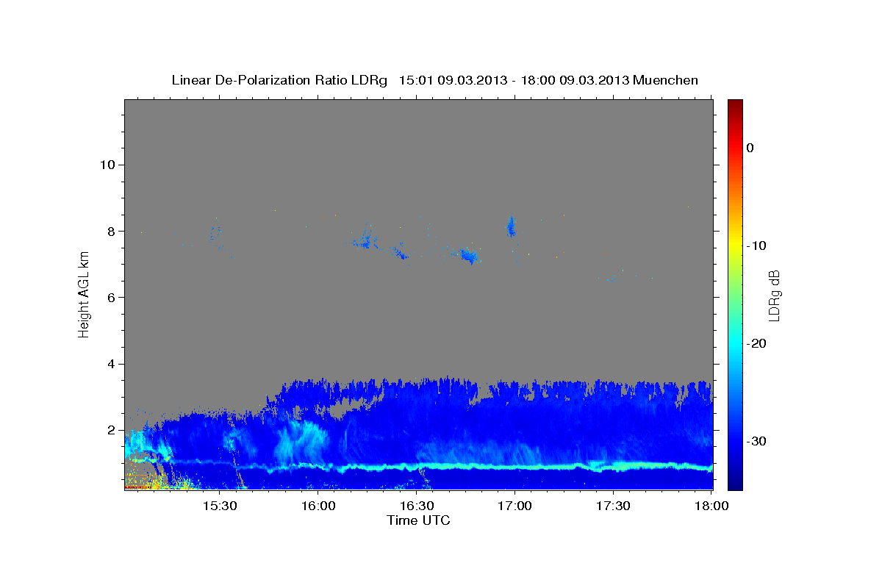Click the height axis label 6
The width and height of the screenshot is (882, 588).
(110, 298)
